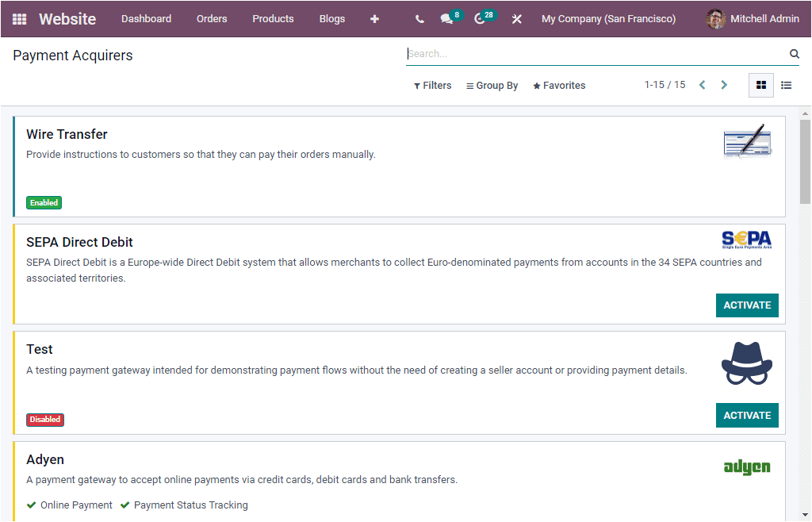The height and width of the screenshot is (522, 812).
Task: Go to the Orders menu
Action: tap(212, 18)
